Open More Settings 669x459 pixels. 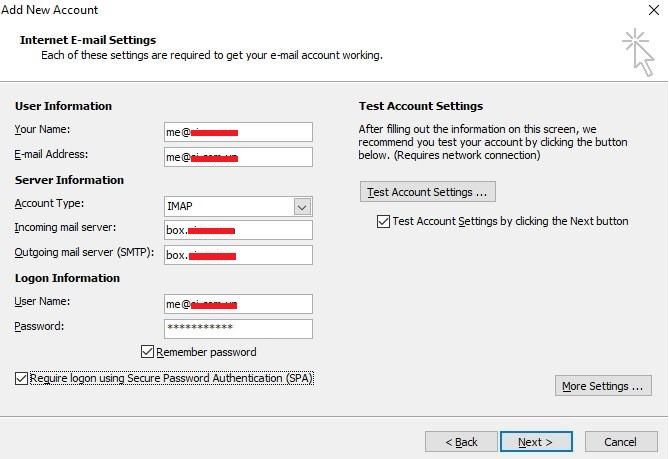click(603, 386)
